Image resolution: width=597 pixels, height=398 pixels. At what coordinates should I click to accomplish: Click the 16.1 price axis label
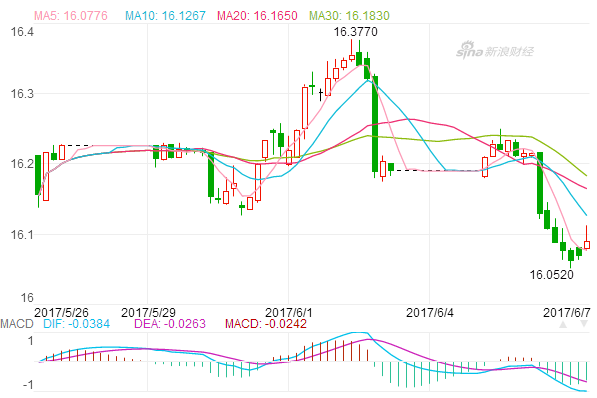(x=22, y=235)
